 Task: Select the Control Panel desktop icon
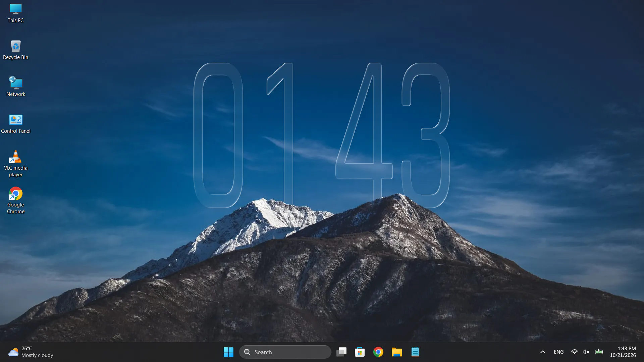(x=15, y=124)
